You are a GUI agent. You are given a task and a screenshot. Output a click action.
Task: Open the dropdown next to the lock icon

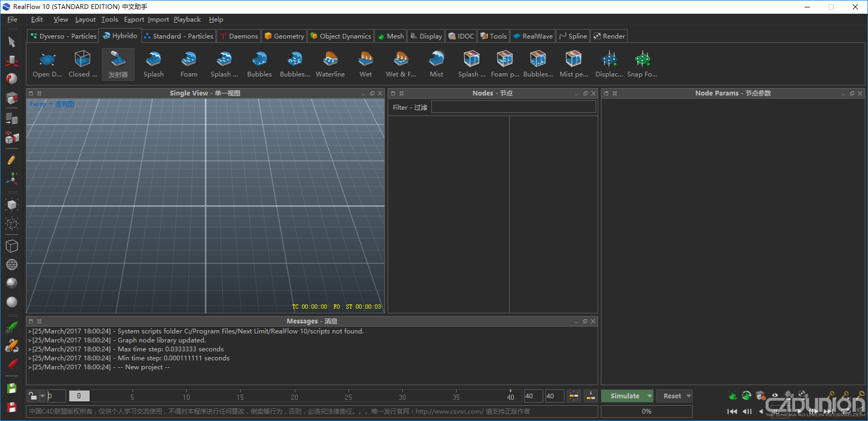(x=42, y=396)
